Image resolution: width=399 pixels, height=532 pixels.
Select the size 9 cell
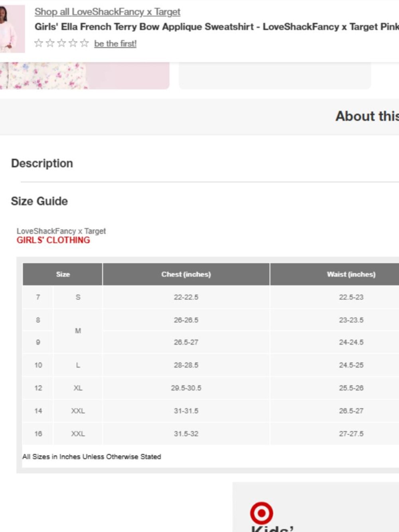tap(38, 342)
